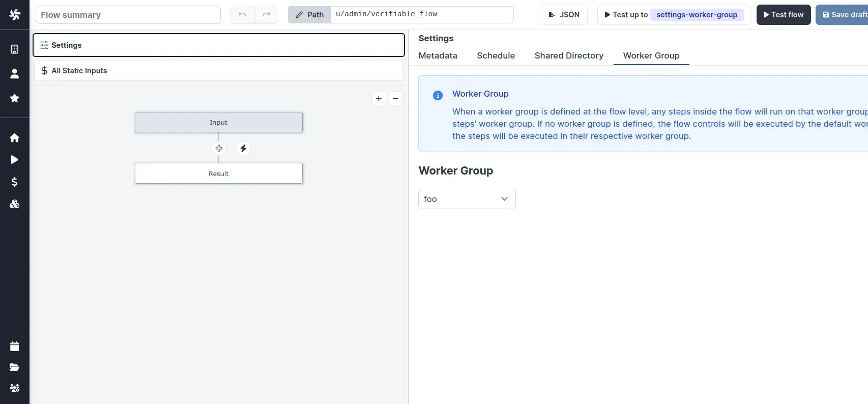Open Schedules via calendar icon in sidebar
This screenshot has height=404, width=868.
click(x=15, y=347)
